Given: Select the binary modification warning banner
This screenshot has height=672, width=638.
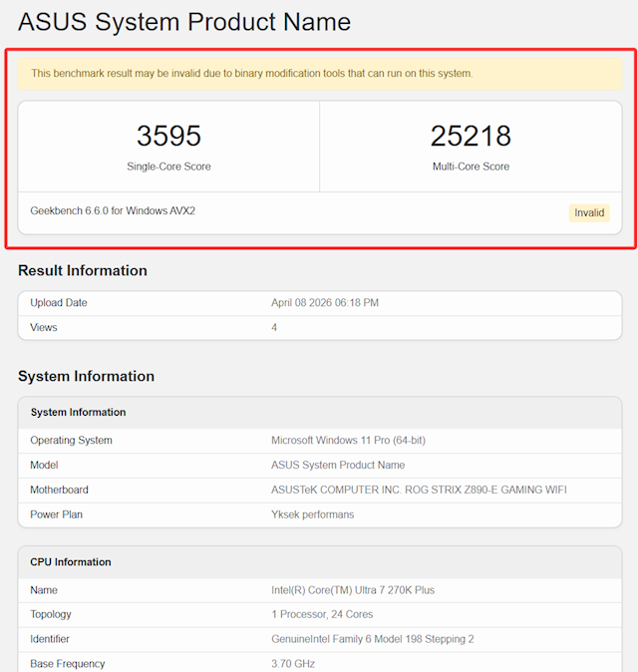Looking at the screenshot, I should (252, 74).
